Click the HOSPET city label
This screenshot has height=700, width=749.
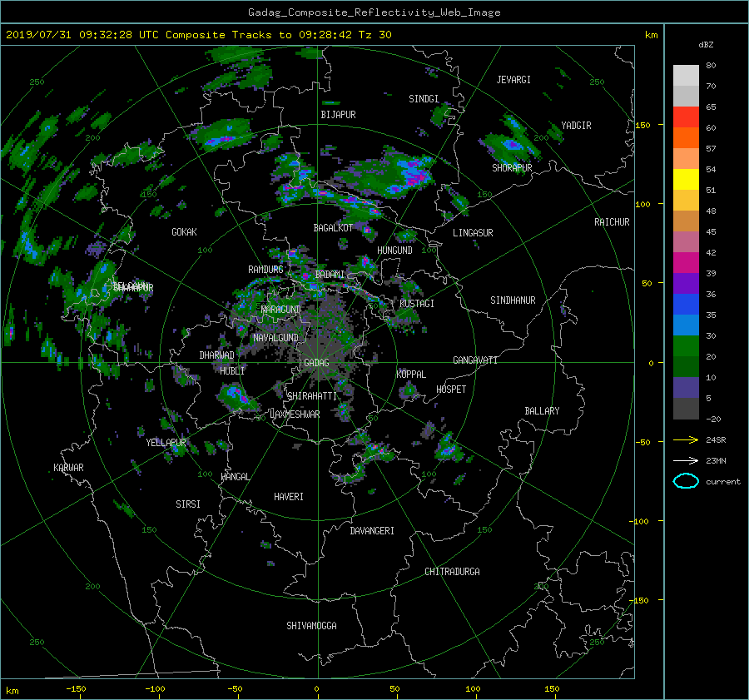click(451, 390)
